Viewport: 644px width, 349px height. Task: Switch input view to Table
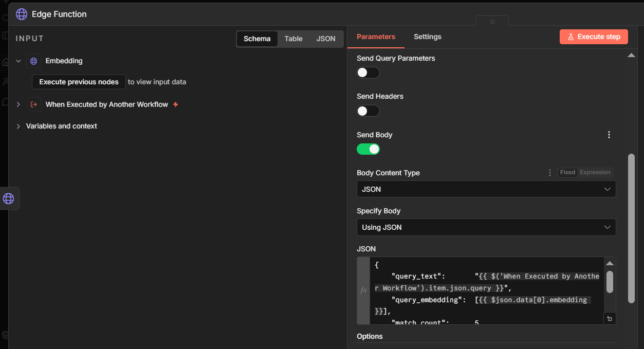(293, 39)
